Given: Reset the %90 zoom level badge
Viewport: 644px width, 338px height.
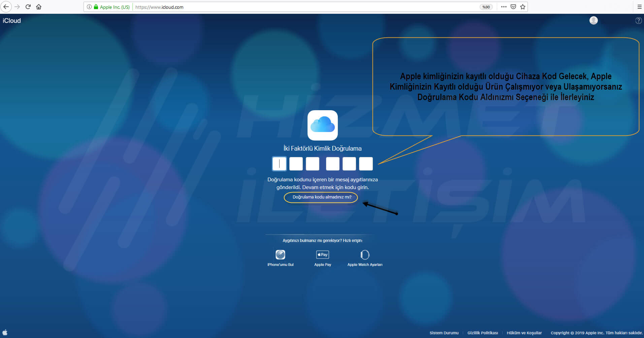Looking at the screenshot, I should (486, 7).
